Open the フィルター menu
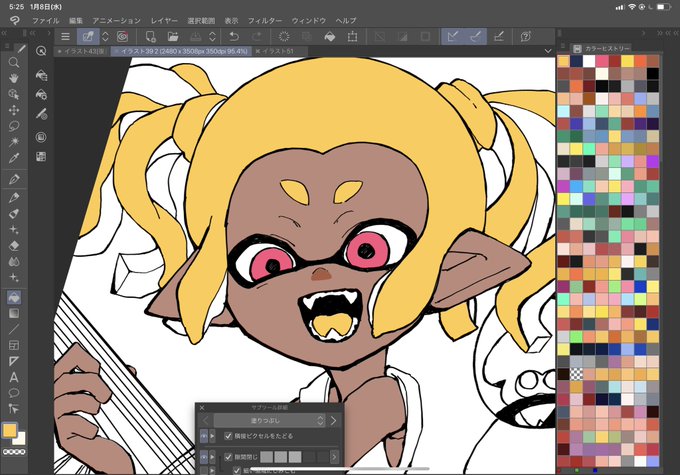Viewport: 680px width, 475px height. (x=265, y=21)
